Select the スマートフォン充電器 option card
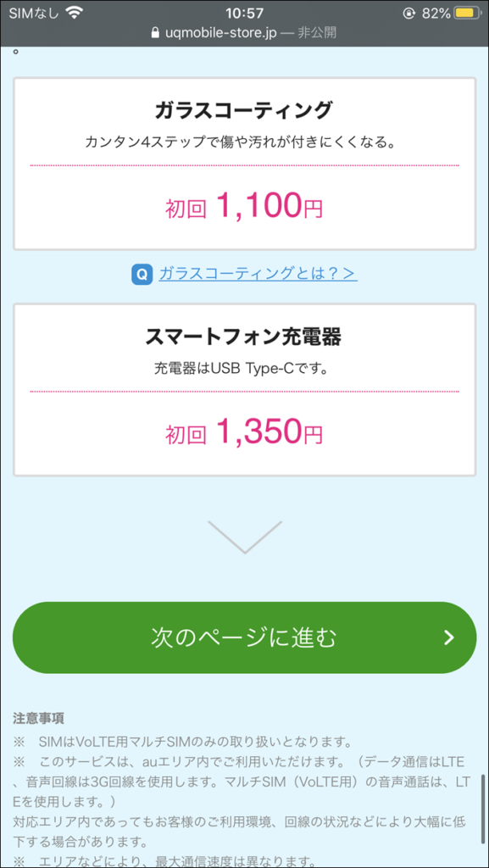This screenshot has width=489, height=868. (x=244, y=390)
